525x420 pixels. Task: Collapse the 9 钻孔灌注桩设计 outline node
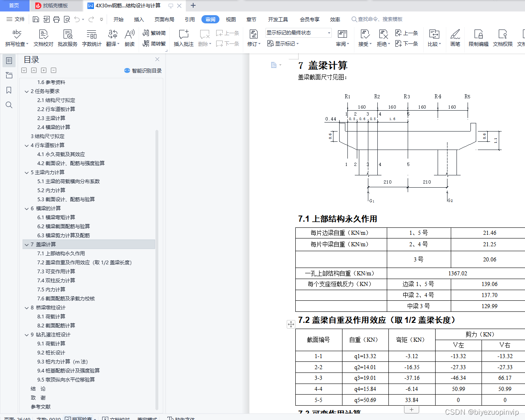[x=27, y=335]
